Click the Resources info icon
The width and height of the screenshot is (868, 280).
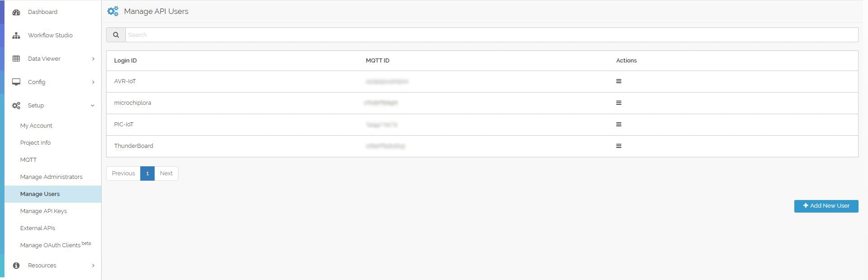[x=16, y=265]
